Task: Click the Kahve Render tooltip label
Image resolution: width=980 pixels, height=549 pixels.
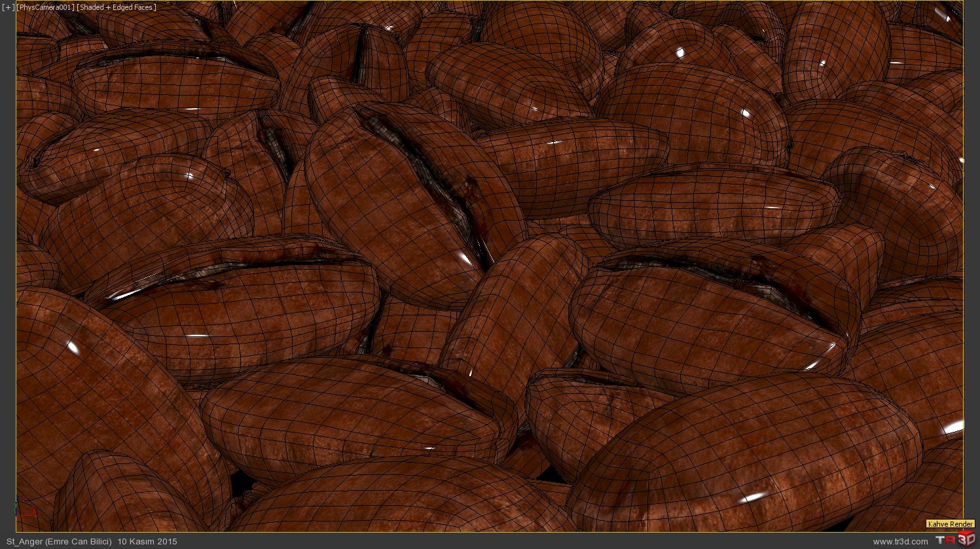Action: point(951,524)
